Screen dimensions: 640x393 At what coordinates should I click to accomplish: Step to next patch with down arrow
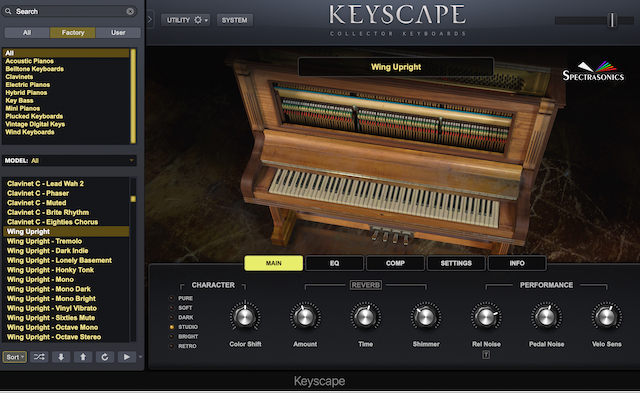coord(61,357)
